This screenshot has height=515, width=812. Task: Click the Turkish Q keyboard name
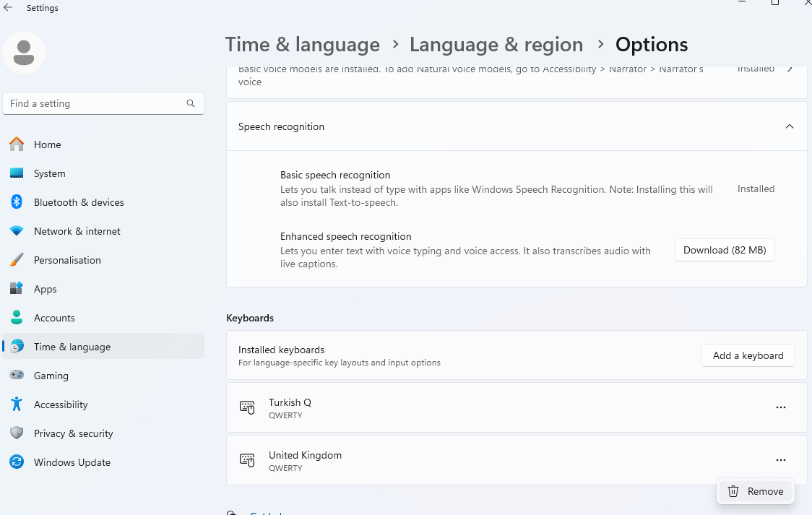(290, 402)
